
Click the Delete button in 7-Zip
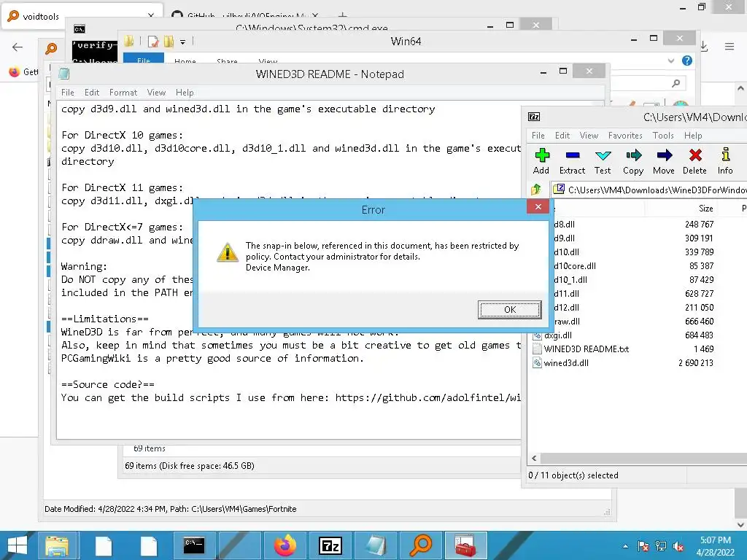click(x=694, y=161)
